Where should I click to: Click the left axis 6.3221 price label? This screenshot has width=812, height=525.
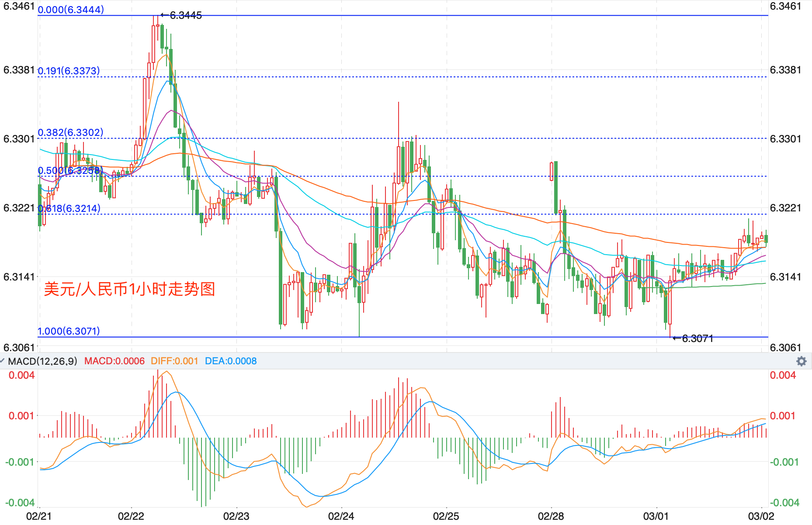coord(19,208)
